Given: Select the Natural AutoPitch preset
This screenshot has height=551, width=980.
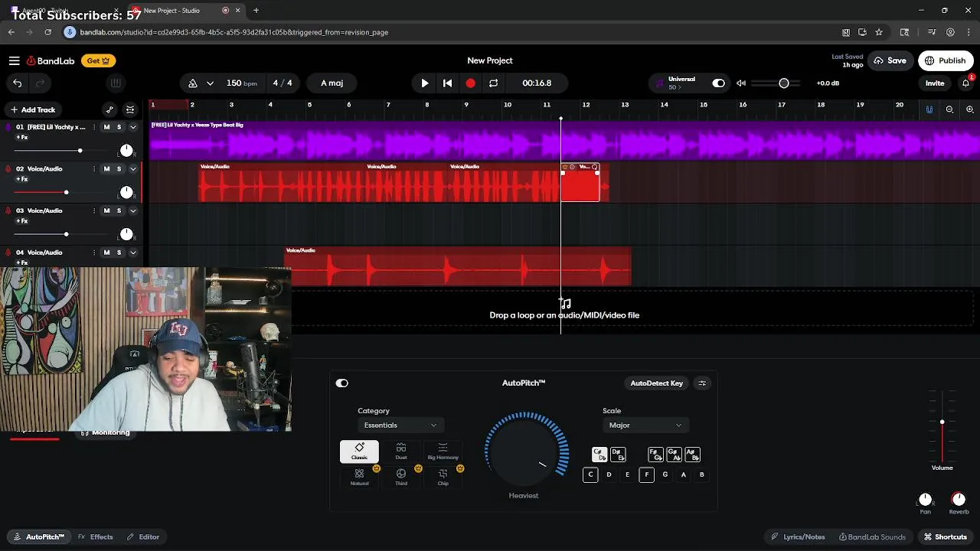Looking at the screenshot, I should coord(359,478).
